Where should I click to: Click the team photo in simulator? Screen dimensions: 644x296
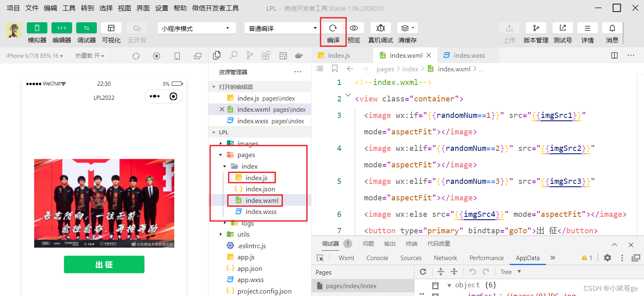coord(104,203)
